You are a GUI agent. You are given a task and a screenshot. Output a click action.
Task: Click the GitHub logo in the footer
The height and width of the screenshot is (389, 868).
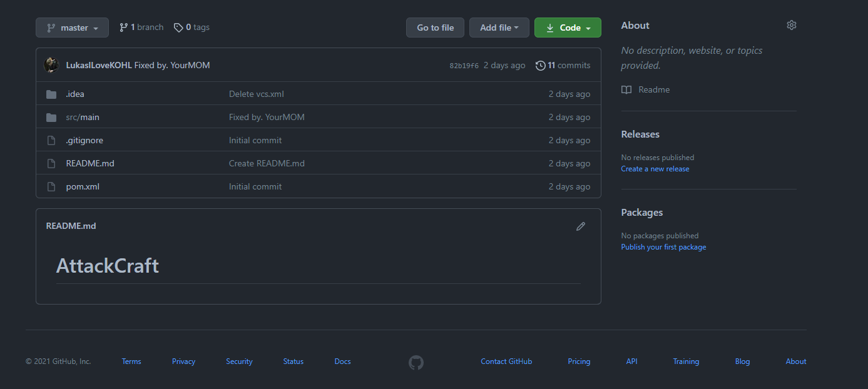[x=416, y=362]
